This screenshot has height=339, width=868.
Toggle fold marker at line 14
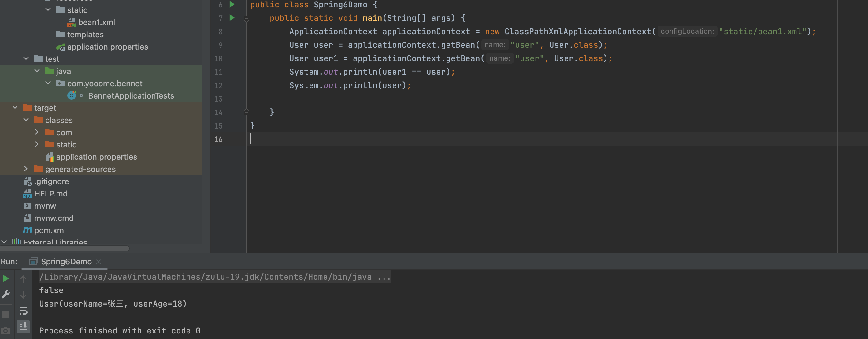pyautogui.click(x=246, y=112)
